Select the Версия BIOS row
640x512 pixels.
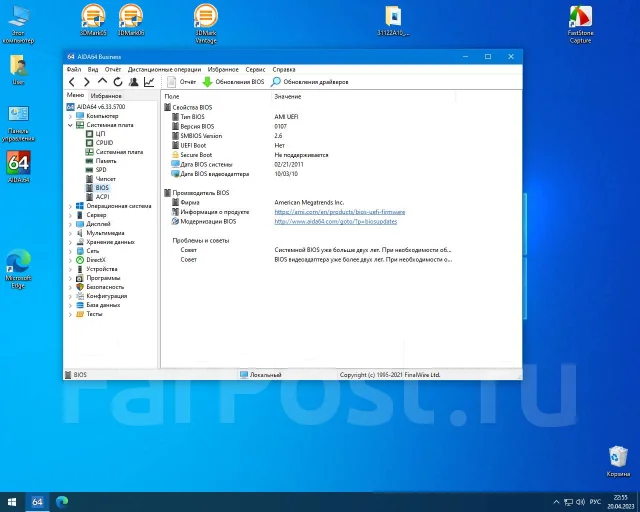click(310, 126)
